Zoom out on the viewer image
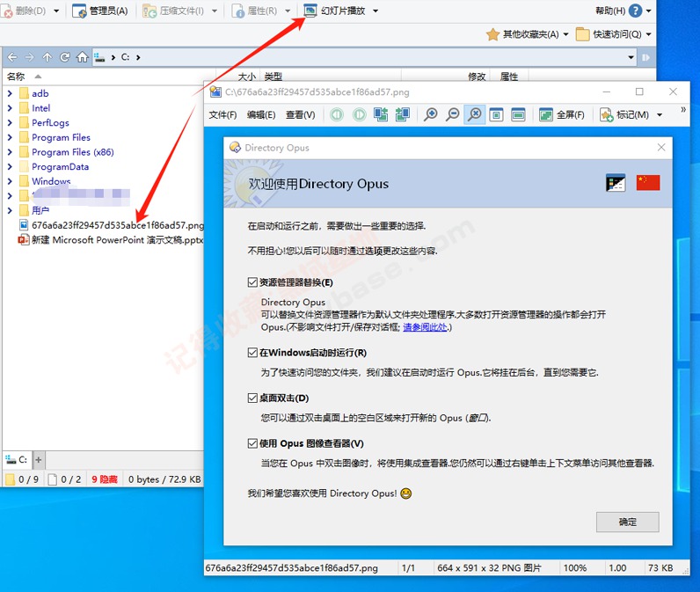 [453, 114]
